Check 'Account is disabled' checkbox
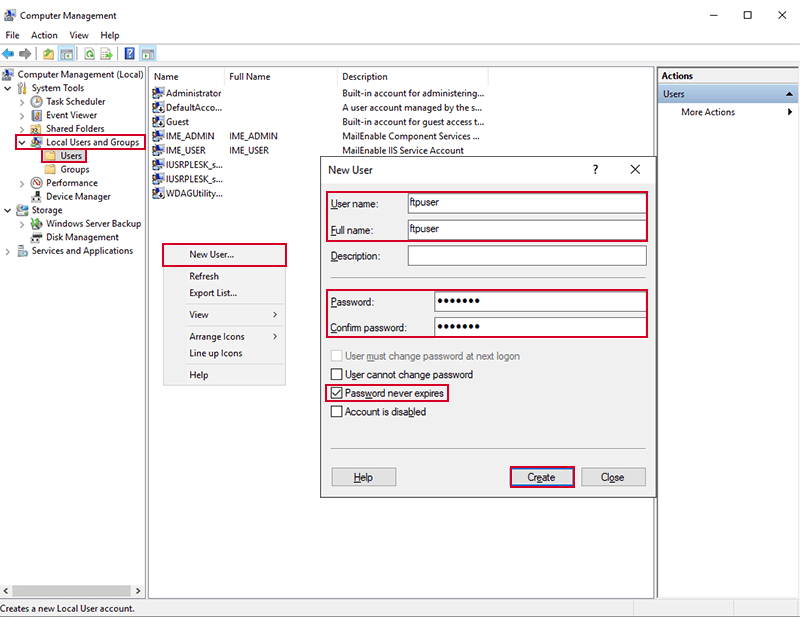 point(336,411)
